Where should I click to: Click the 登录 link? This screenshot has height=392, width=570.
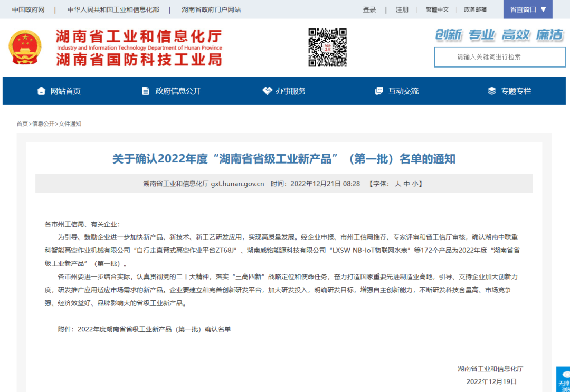(369, 9)
